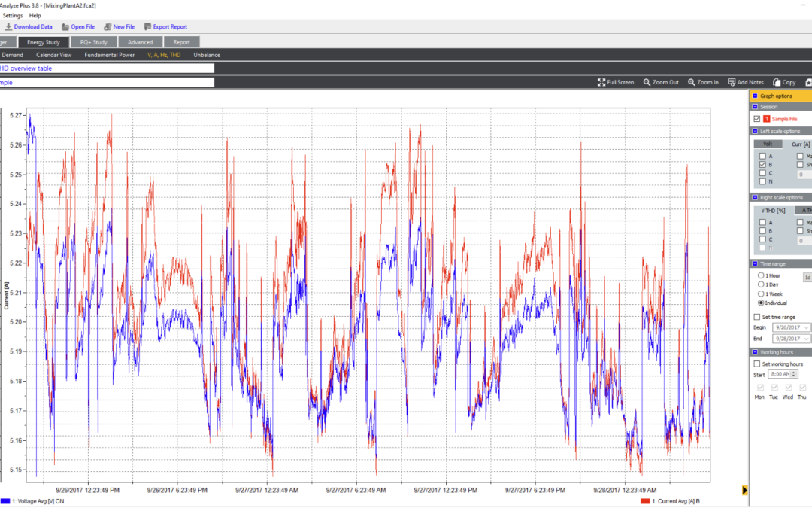Select the 1 Week time range
The image size is (812, 508).
[x=762, y=294]
